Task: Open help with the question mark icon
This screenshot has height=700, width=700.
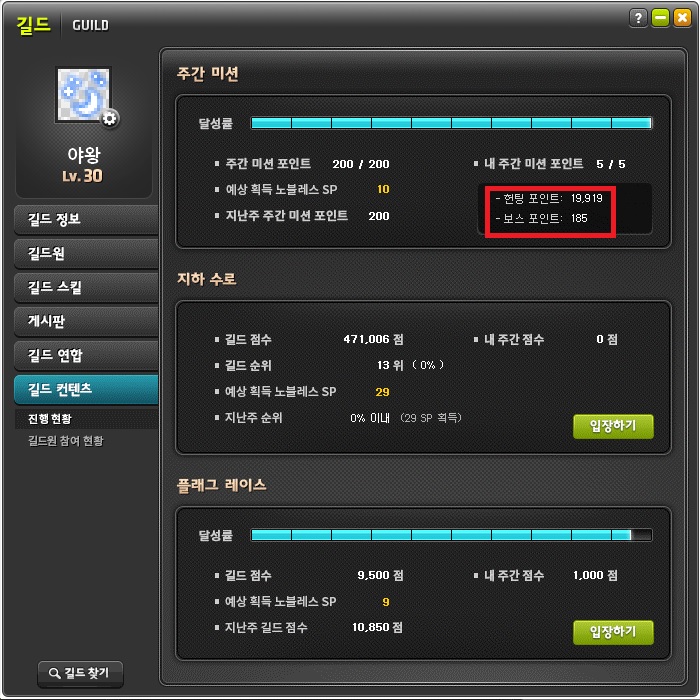Action: (x=638, y=18)
